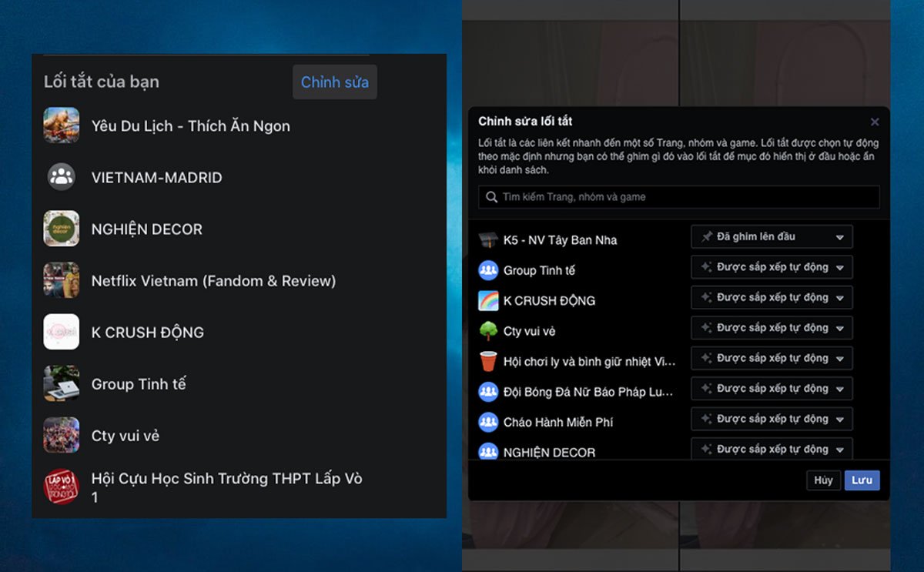Click the NGHIỆN DECOR avatar in shortcuts list
The image size is (924, 572).
[x=61, y=229]
